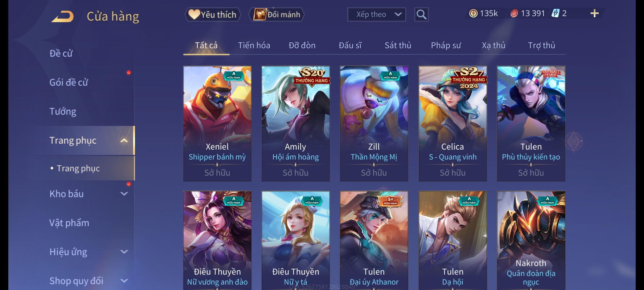Tap the blue ticket voucher icon
644x290 pixels.
(555, 13)
